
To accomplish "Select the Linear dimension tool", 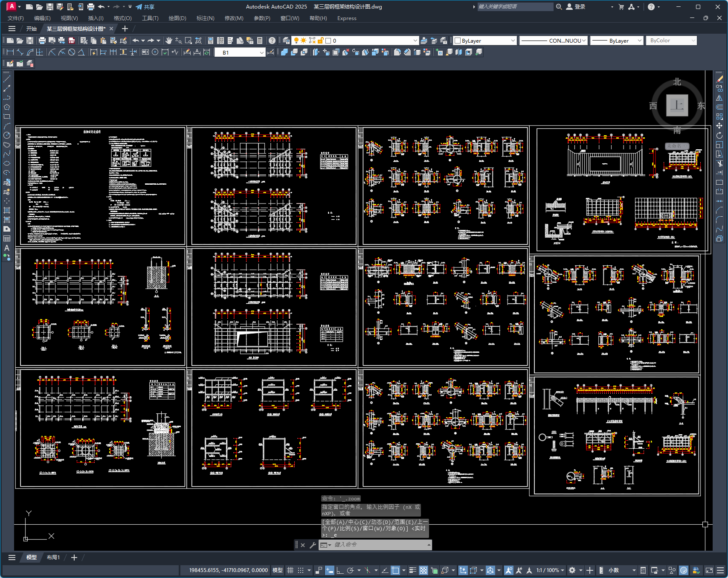I will pyautogui.click(x=10, y=52).
